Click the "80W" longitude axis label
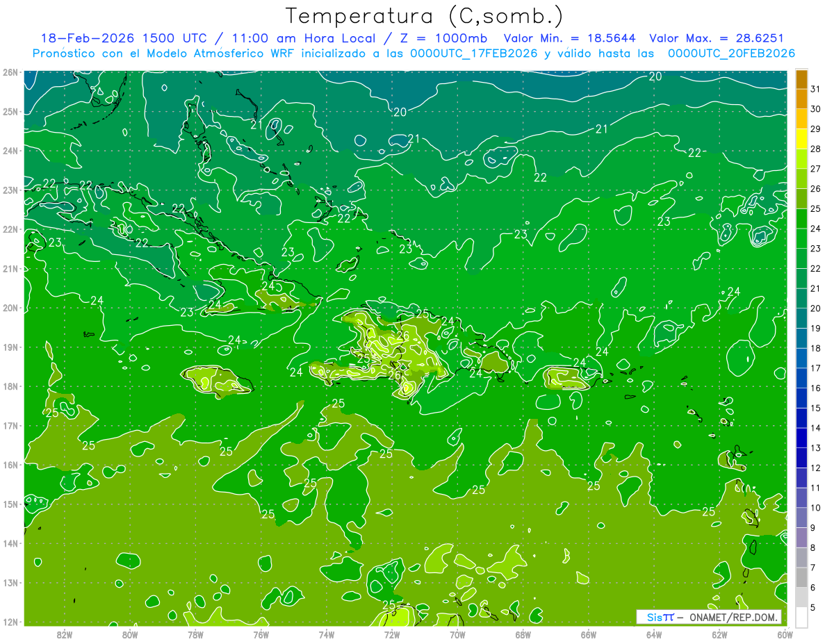 click(x=129, y=634)
